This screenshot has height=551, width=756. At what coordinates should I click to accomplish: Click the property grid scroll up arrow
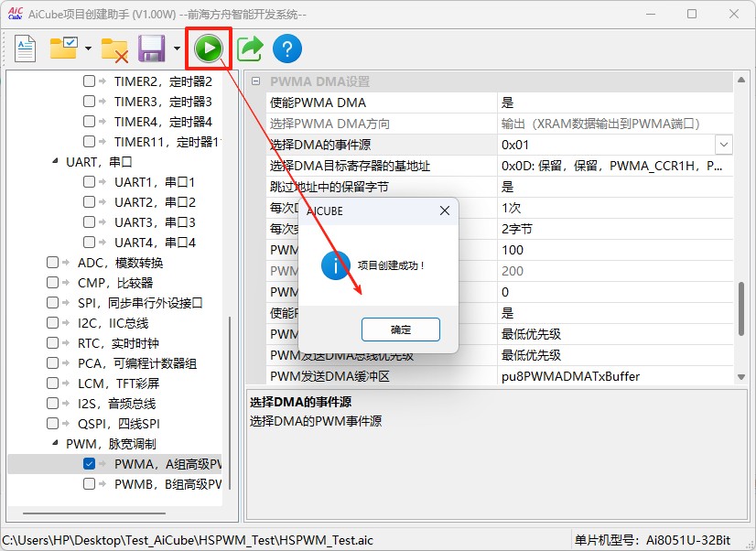[x=741, y=80]
